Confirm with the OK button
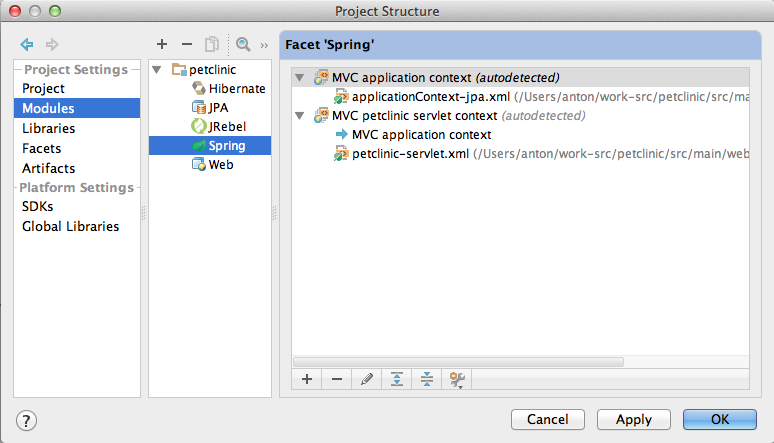 coord(720,419)
